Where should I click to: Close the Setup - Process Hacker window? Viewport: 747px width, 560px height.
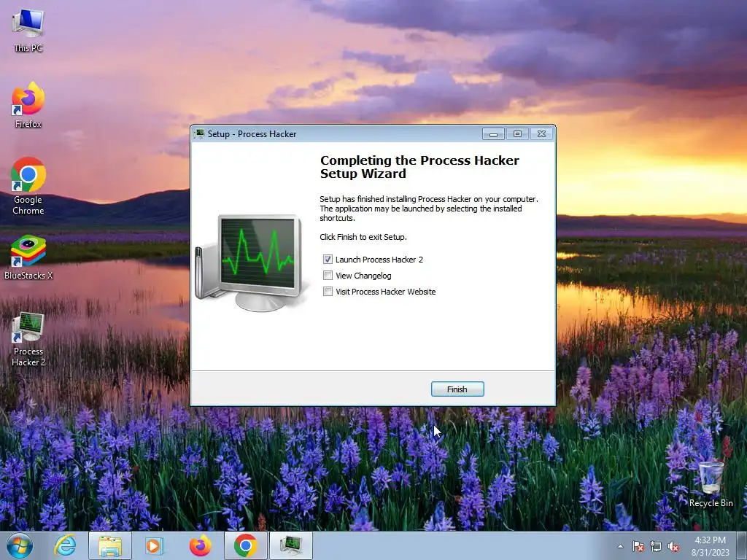(542, 134)
